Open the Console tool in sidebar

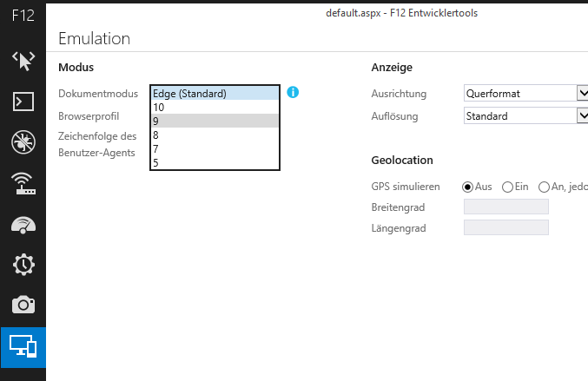[x=23, y=102]
